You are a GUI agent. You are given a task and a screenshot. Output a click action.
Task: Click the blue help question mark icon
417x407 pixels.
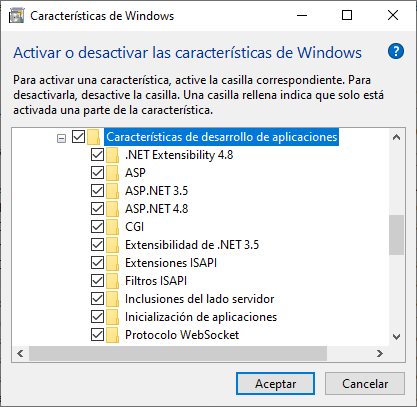pos(396,52)
